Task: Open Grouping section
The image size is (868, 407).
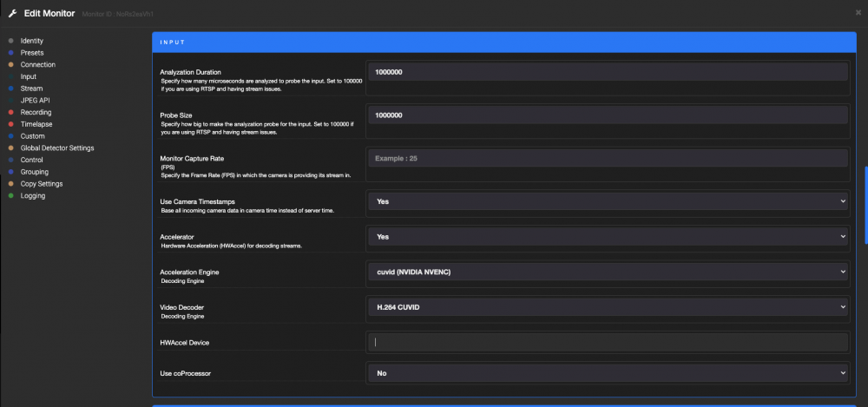Action: click(35, 172)
